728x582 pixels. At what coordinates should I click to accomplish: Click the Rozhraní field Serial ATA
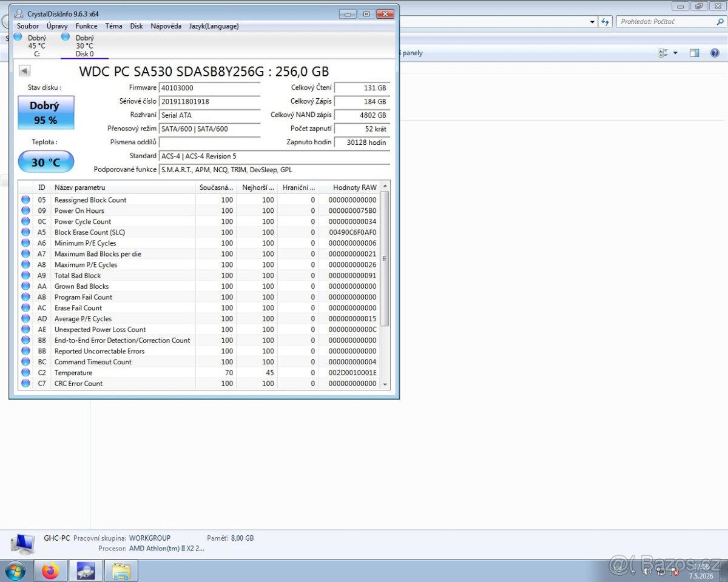click(x=209, y=115)
